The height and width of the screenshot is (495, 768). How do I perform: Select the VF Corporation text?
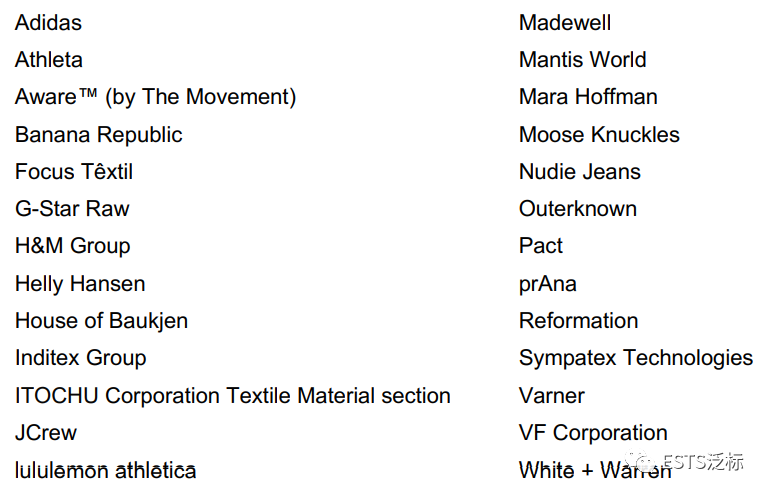[594, 433]
